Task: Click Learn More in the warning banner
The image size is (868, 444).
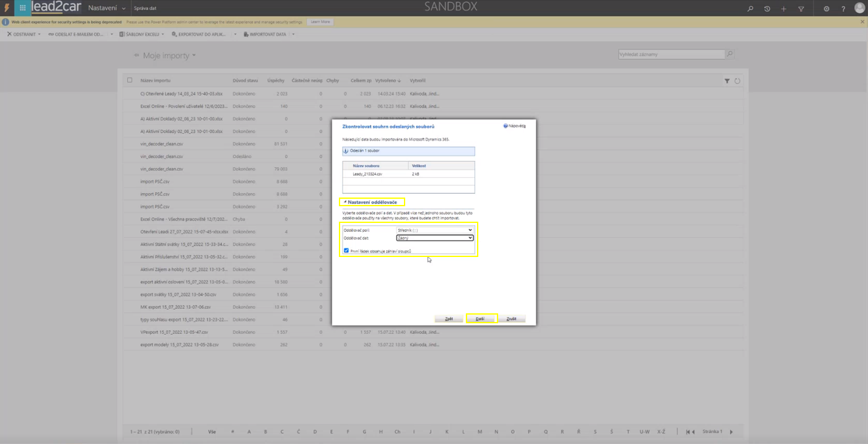Action: pyautogui.click(x=320, y=22)
